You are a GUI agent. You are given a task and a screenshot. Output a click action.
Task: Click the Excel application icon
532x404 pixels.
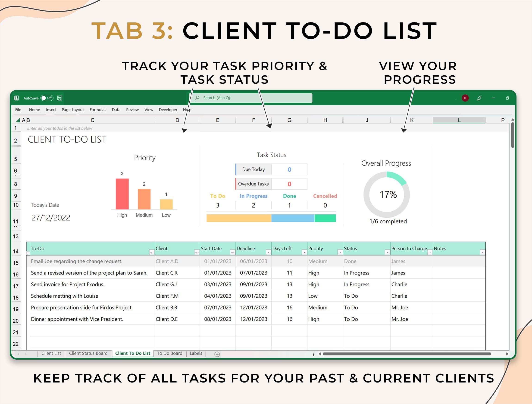point(16,98)
